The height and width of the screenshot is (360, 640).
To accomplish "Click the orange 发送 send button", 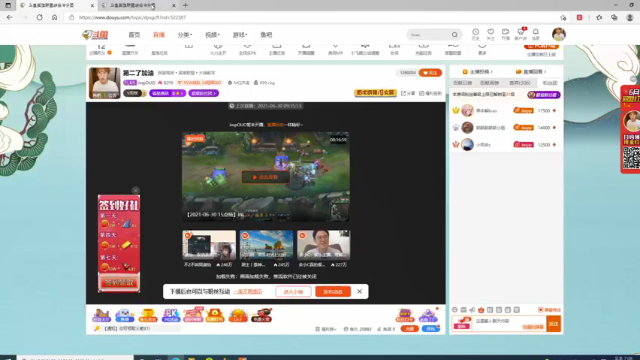I will (554, 324).
